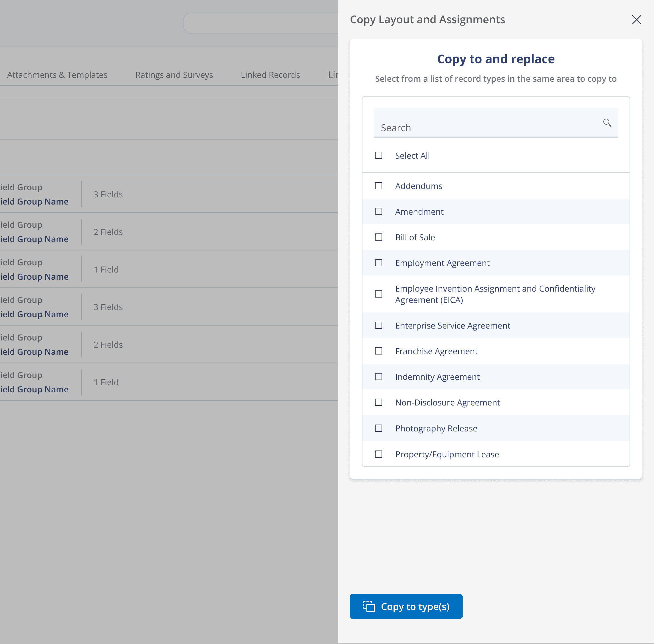Screen dimensions: 654x644
Task: Check the Property/Equipment Lease checkbox
Action: pos(378,454)
